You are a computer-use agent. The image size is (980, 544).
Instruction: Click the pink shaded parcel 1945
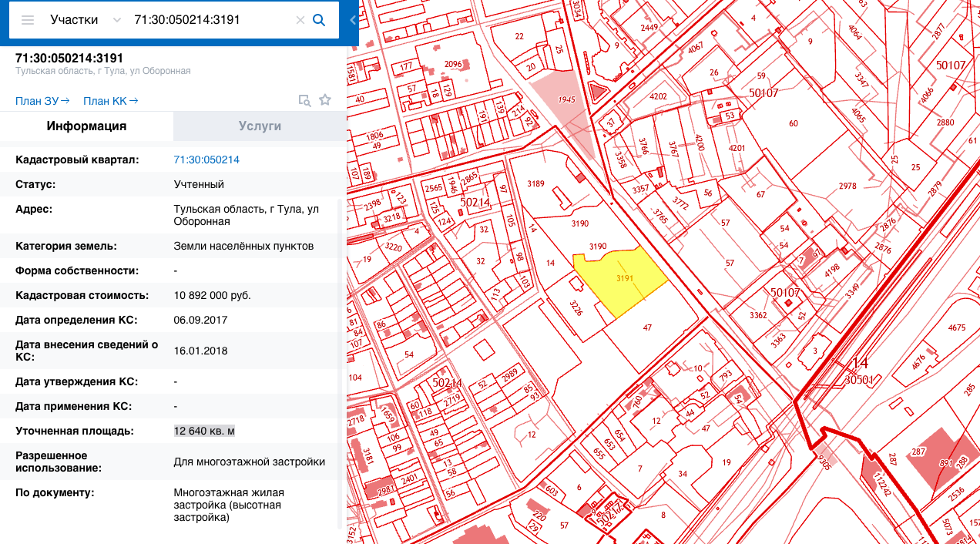566,100
